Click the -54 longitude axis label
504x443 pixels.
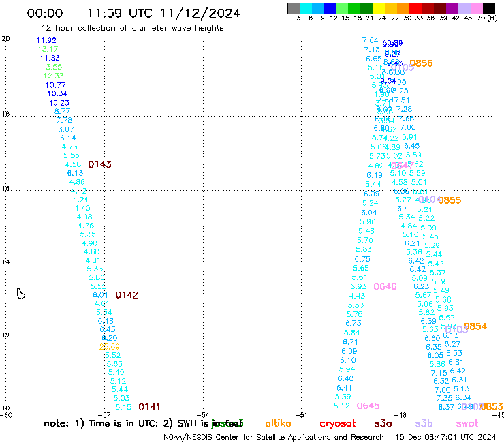pos(203,415)
